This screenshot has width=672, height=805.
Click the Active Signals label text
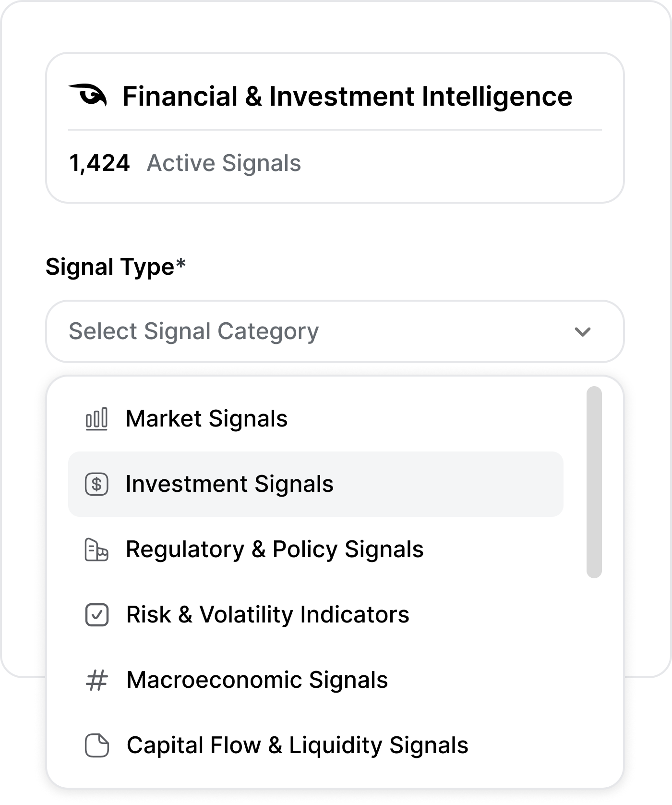click(224, 163)
